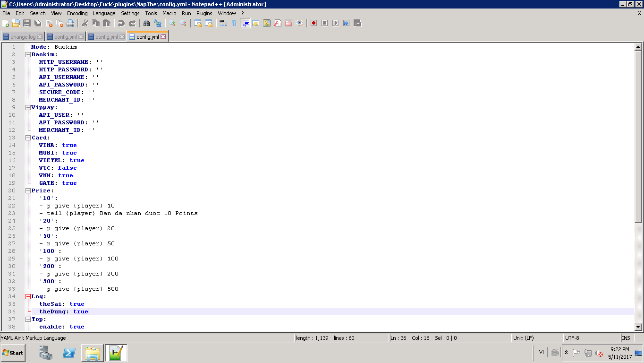The width and height of the screenshot is (644, 363).
Task: Toggle Show All Characters pilcrow button
Action: [x=234, y=23]
